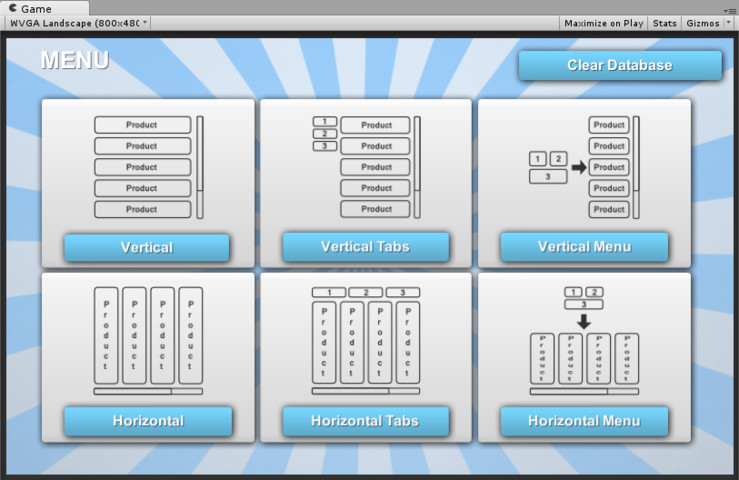Open the Game tab
This screenshot has height=480, width=739.
[x=45, y=8]
